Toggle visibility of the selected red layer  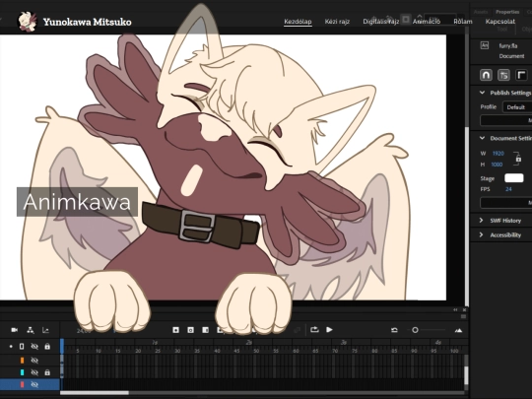point(34,384)
